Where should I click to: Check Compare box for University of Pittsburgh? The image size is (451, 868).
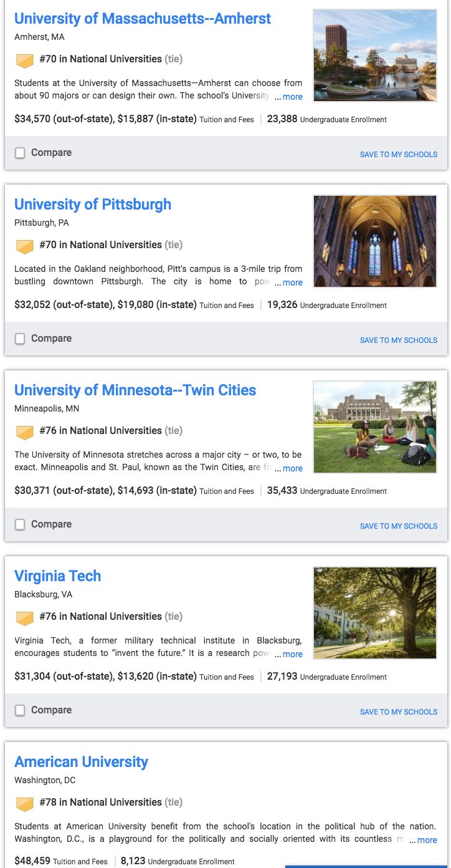(x=20, y=339)
